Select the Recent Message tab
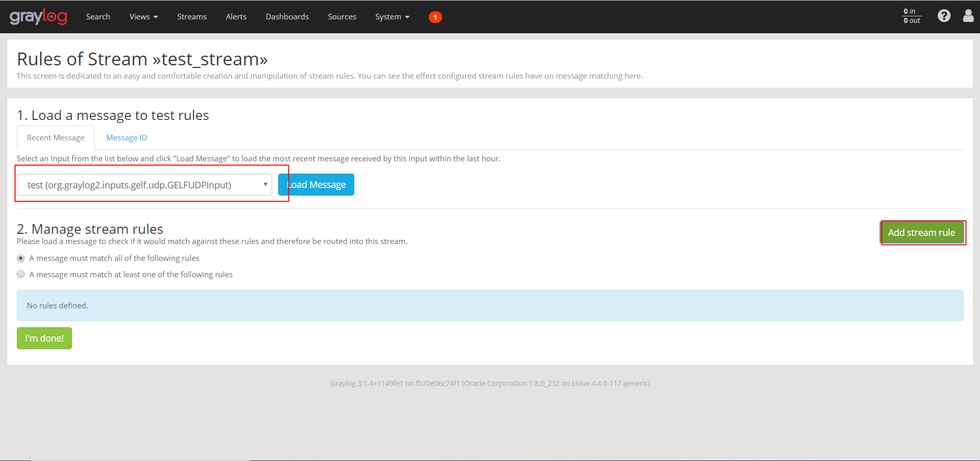Image resolution: width=980 pixels, height=461 pixels. tap(55, 137)
